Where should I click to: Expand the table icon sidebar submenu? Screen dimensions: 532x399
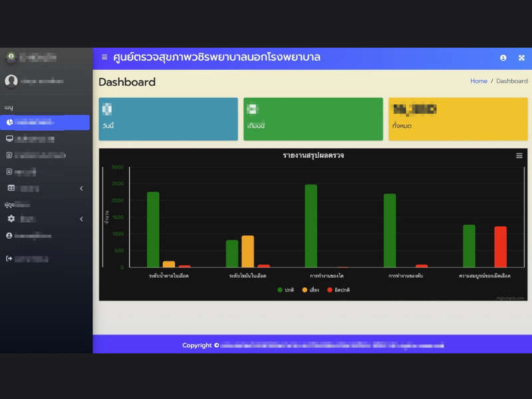point(45,188)
